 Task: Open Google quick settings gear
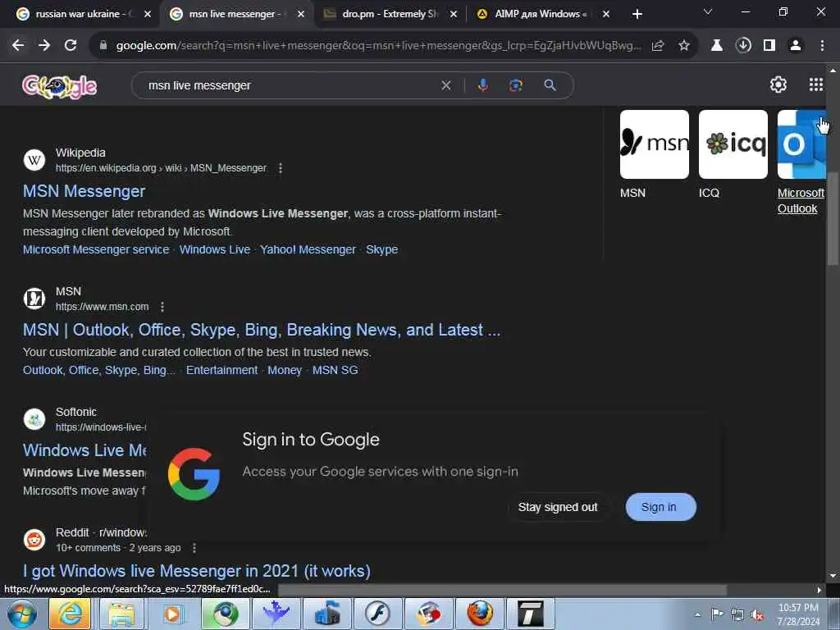tap(778, 84)
